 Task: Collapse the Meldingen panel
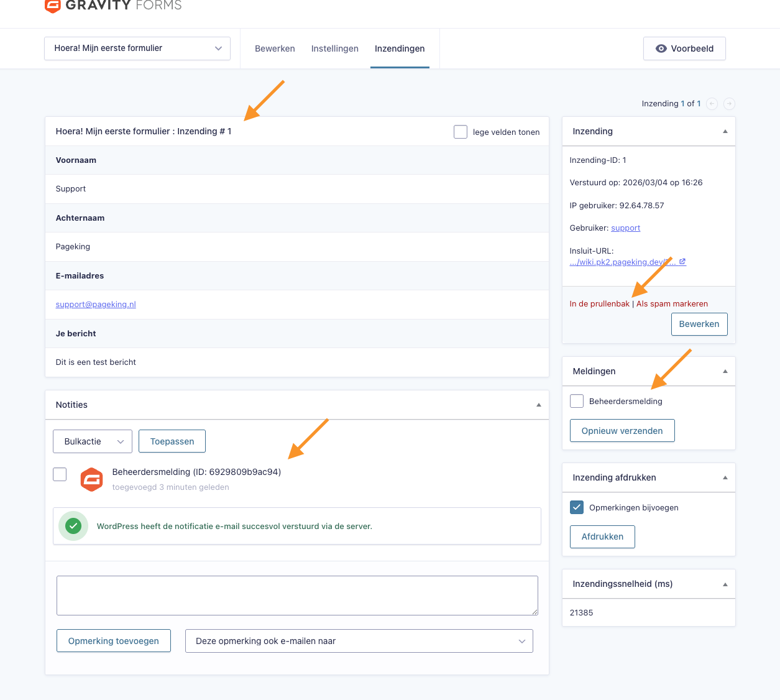725,372
